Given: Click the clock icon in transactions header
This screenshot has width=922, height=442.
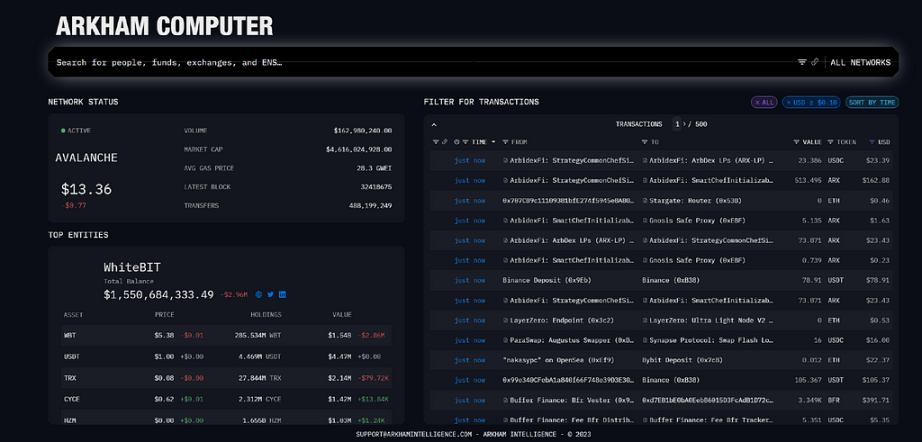Looking at the screenshot, I should click(x=457, y=142).
